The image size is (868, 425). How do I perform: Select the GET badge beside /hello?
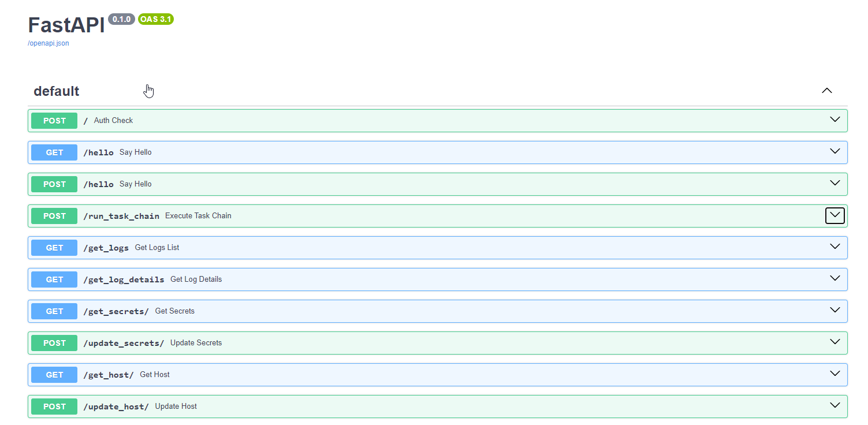tap(54, 152)
